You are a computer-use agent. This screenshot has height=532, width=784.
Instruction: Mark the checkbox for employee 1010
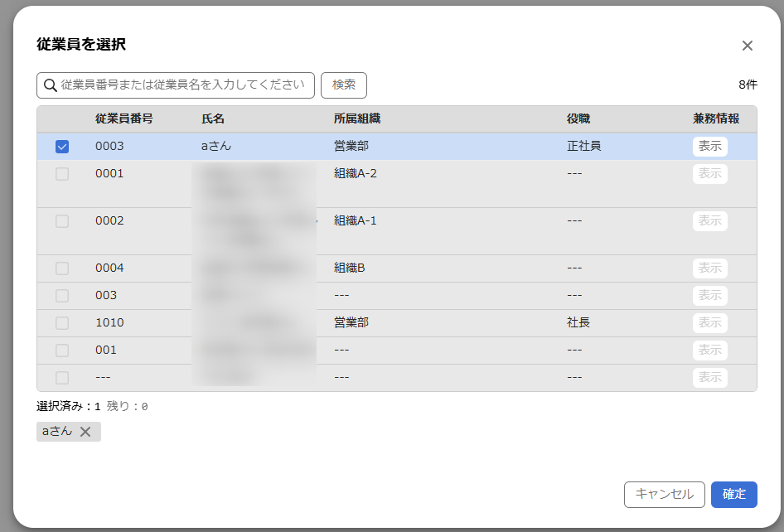tap(62, 323)
